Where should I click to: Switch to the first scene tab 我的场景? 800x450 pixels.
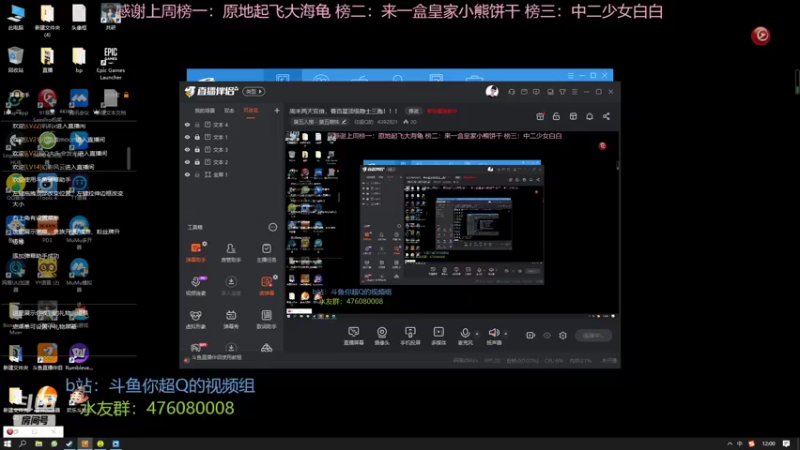pos(205,111)
